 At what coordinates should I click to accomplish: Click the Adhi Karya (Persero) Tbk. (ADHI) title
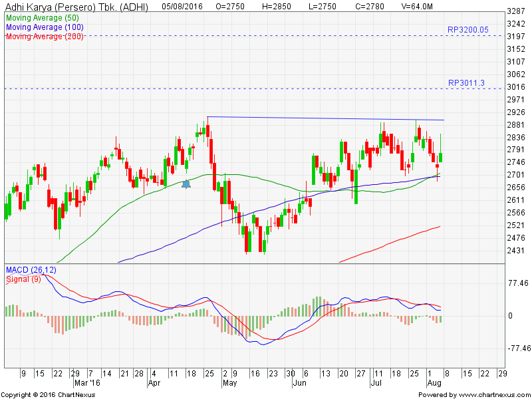77,7
